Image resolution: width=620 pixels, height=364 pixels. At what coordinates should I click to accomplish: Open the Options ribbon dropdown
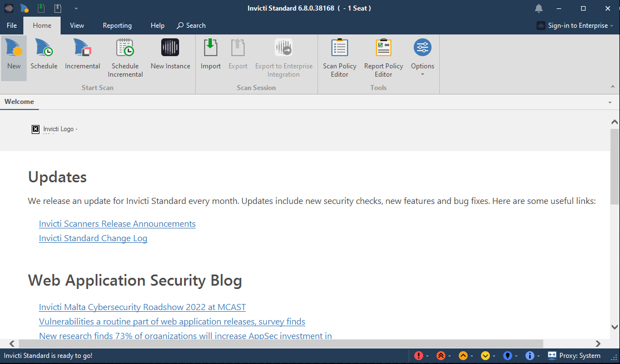click(422, 58)
